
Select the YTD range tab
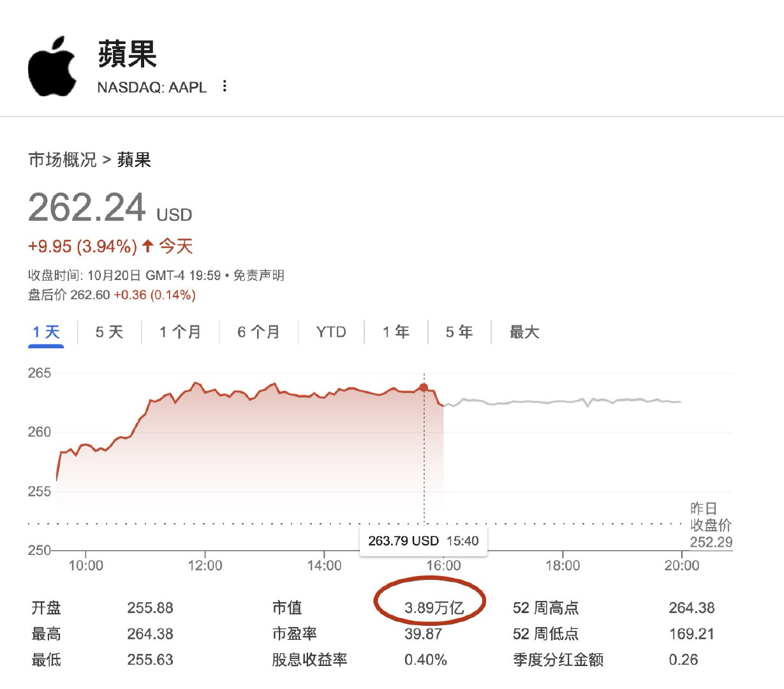click(331, 332)
